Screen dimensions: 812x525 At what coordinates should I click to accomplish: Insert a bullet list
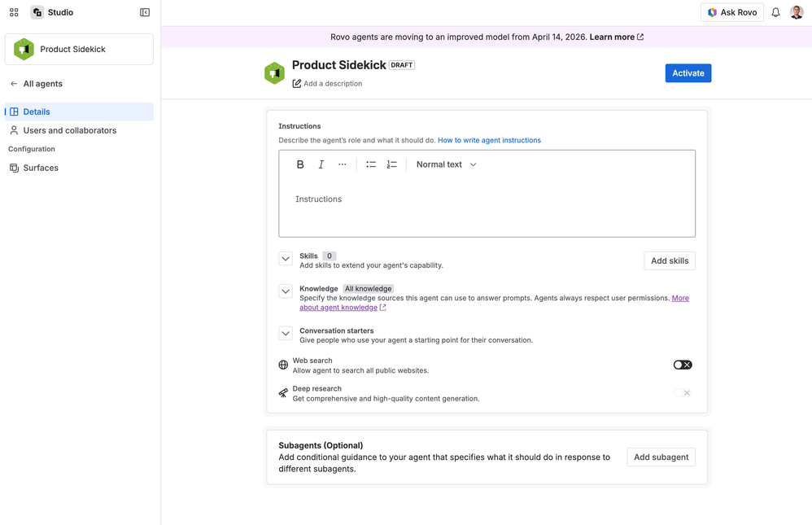click(371, 164)
